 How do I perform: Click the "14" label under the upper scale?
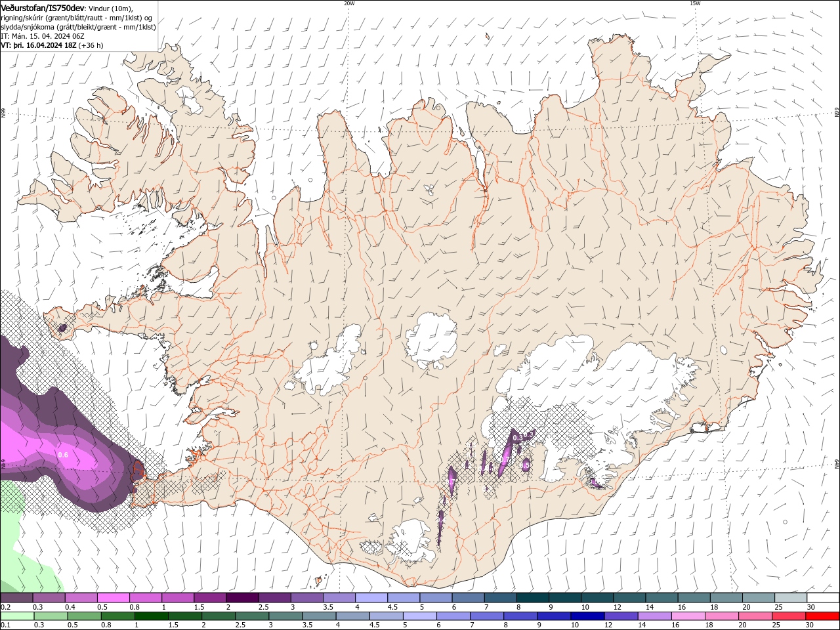(650, 607)
